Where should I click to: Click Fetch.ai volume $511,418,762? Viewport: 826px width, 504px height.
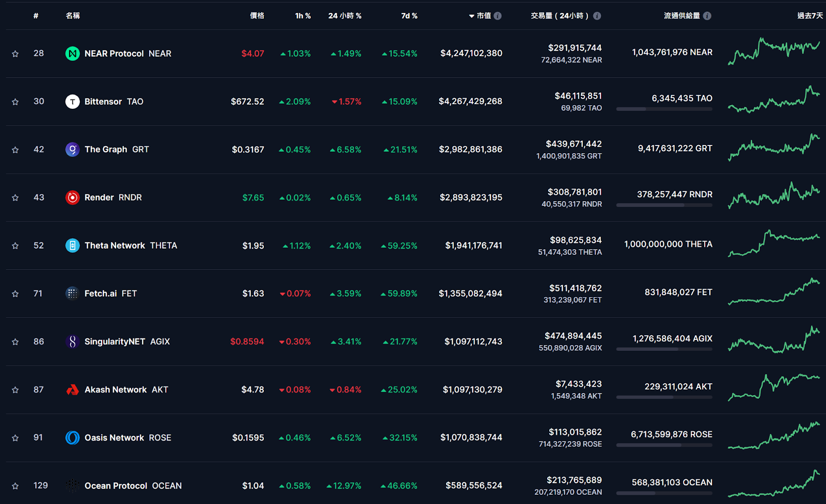[576, 288]
